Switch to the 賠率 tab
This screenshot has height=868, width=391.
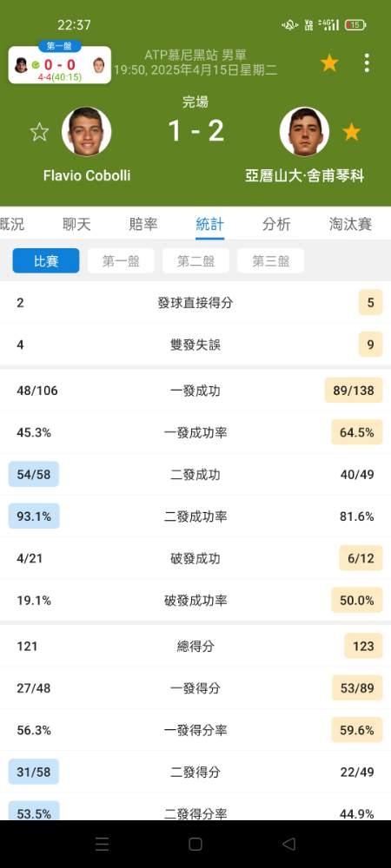pos(143,224)
